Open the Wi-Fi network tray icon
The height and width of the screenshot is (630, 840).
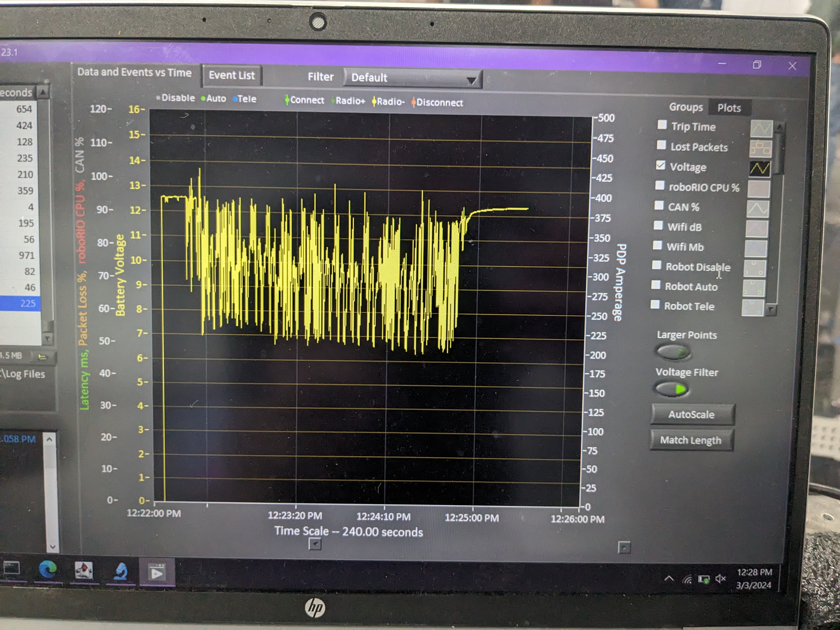[x=687, y=580]
